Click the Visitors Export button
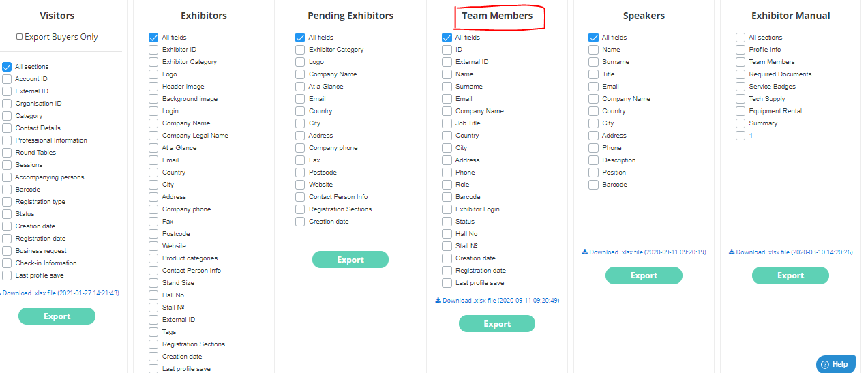This screenshot has height=373, width=868. point(57,316)
